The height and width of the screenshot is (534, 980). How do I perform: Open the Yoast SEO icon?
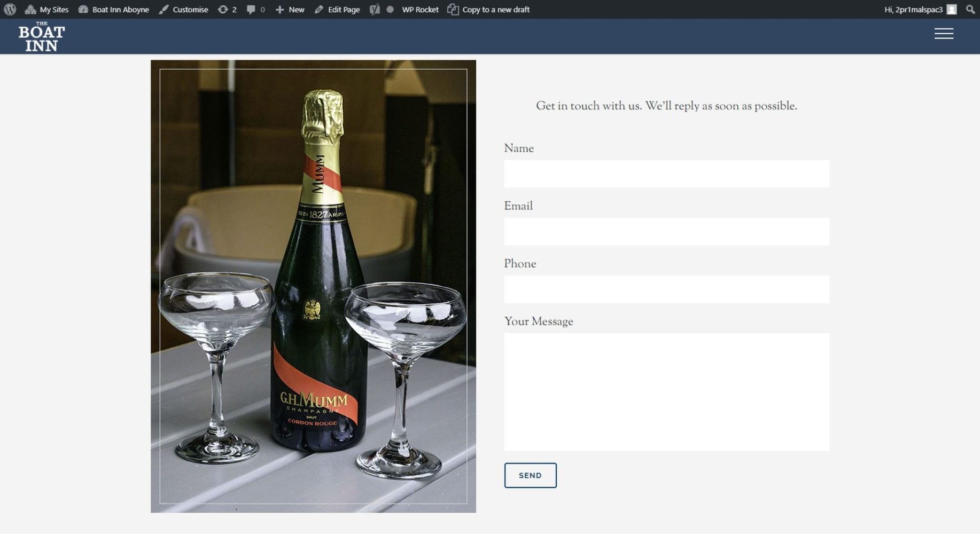(375, 10)
